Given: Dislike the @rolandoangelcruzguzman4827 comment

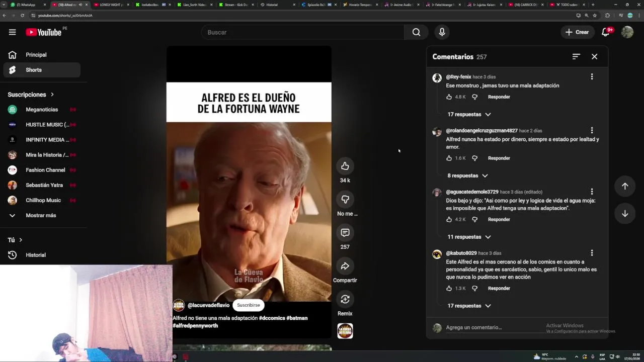Looking at the screenshot, I should pos(474,158).
